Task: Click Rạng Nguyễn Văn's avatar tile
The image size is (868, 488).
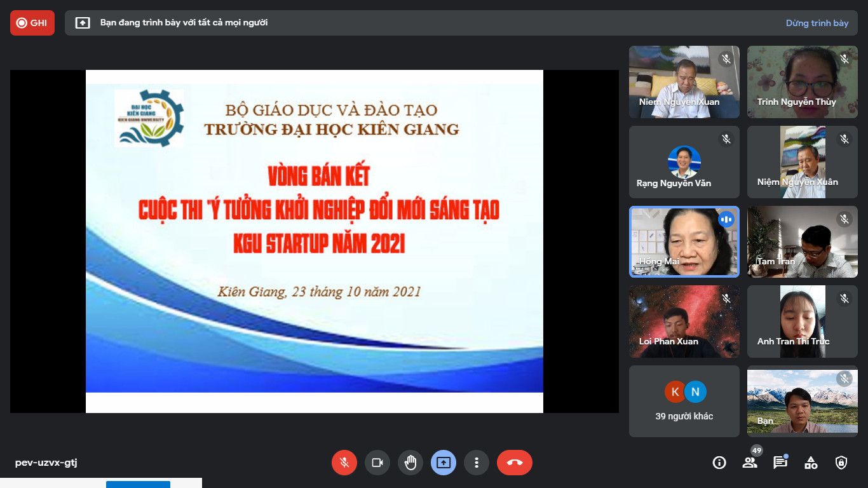Action: coord(684,162)
